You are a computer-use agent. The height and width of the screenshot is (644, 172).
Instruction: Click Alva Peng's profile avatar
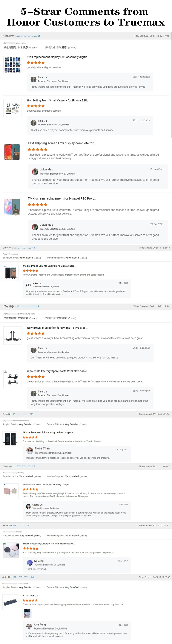pyautogui.click(x=29, y=626)
